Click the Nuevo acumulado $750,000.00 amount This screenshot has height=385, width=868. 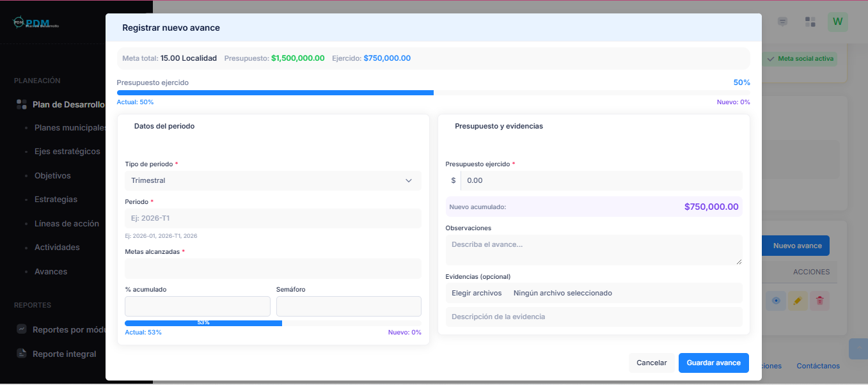[x=711, y=207]
